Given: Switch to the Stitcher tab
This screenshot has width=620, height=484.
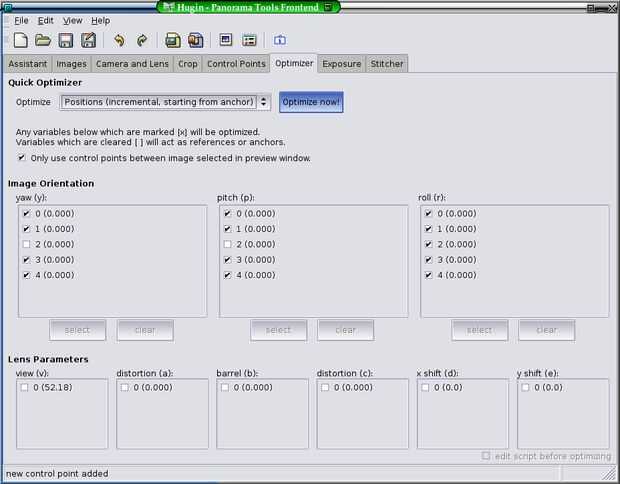Looking at the screenshot, I should 387,64.
